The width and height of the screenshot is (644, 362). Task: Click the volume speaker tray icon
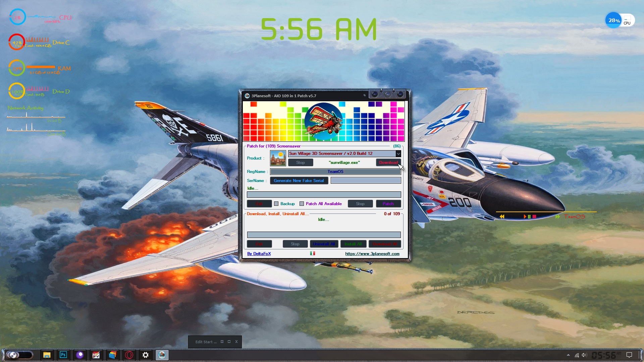coord(584,355)
